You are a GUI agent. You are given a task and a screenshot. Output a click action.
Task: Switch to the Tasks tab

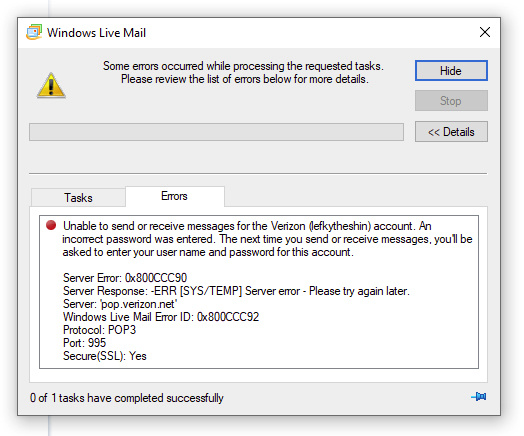click(78, 198)
